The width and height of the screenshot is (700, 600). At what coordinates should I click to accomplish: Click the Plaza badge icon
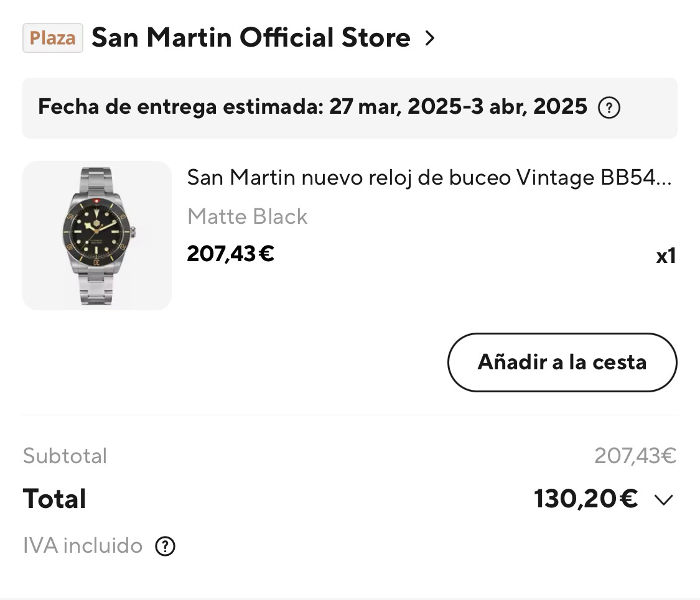(x=53, y=38)
